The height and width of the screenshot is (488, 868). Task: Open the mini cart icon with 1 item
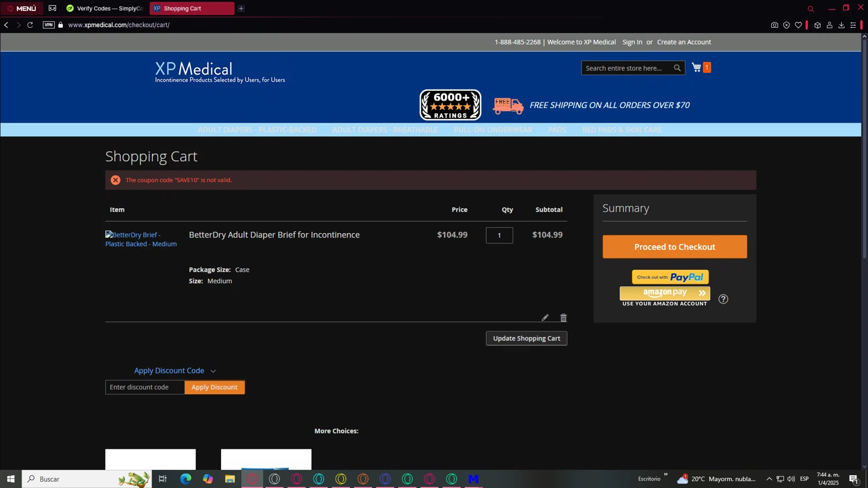coord(701,68)
